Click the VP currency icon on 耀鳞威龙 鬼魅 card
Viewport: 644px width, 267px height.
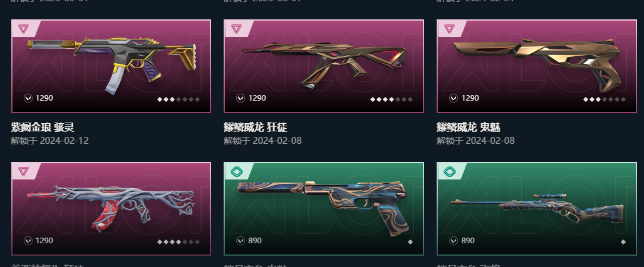[x=454, y=98]
